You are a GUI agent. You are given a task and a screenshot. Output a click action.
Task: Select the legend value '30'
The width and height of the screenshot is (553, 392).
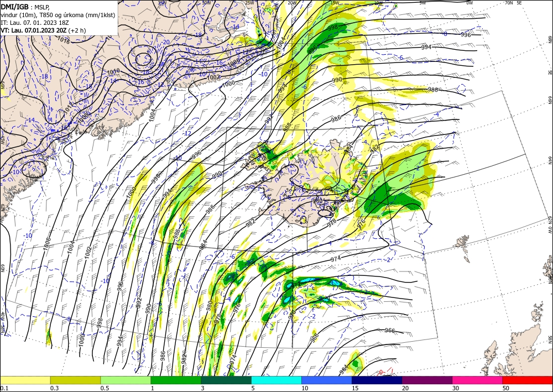(x=456, y=388)
